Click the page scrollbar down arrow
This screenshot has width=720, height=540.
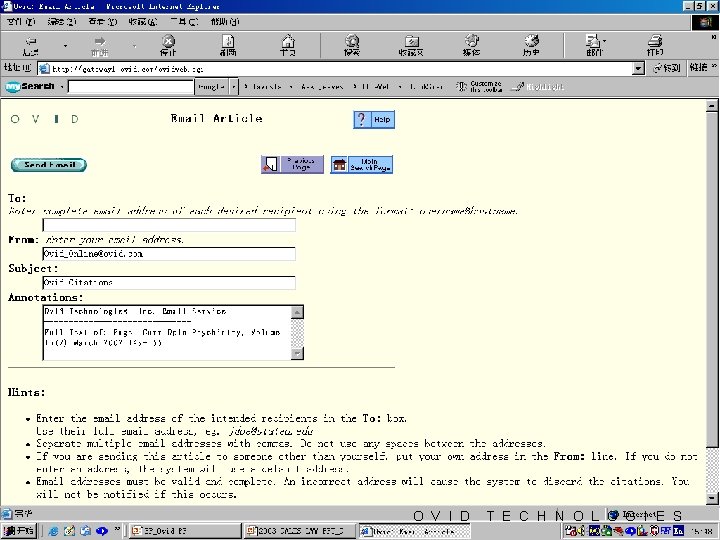(711, 498)
